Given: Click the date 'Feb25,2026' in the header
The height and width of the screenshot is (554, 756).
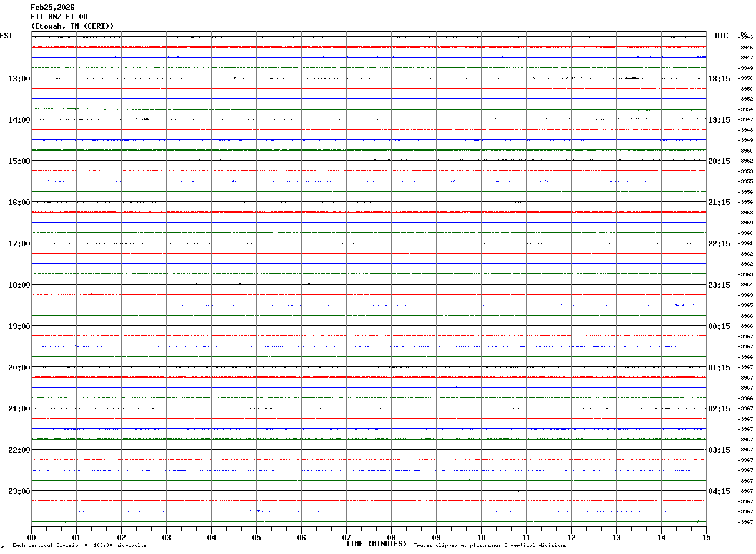Looking at the screenshot, I should 52,8.
